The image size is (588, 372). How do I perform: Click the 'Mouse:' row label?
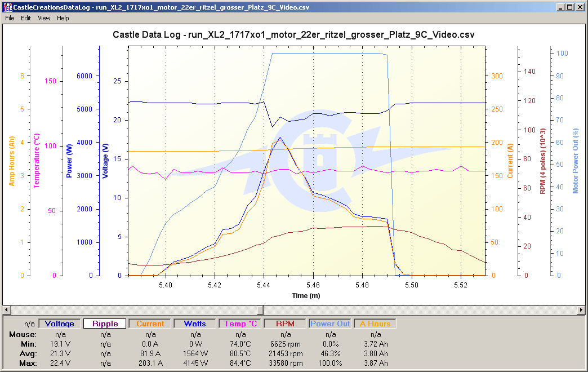tap(23, 334)
